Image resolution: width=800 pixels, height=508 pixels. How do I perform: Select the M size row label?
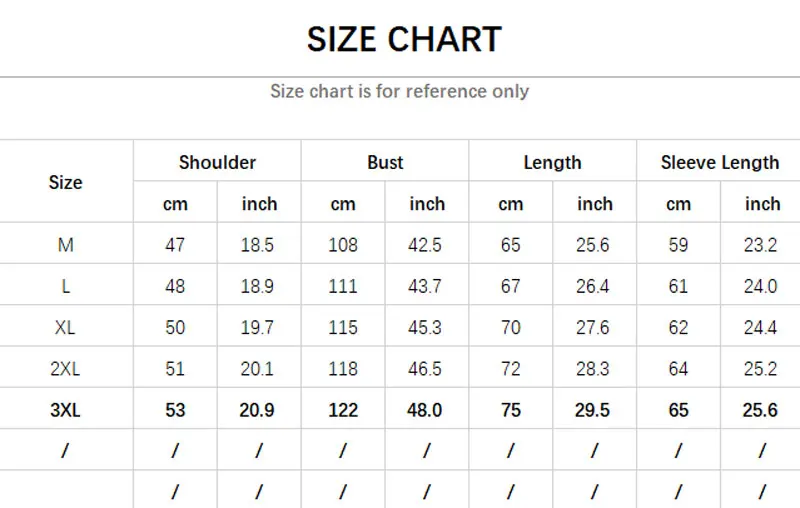coord(65,245)
